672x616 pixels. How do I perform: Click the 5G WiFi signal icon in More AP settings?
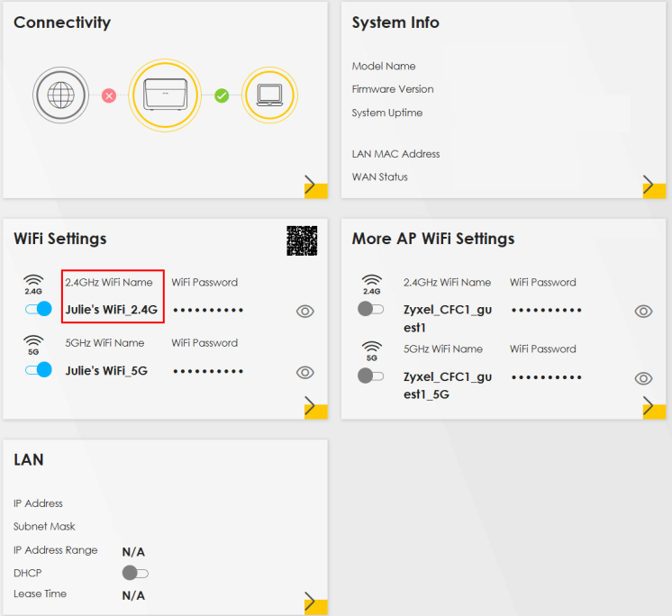371,349
